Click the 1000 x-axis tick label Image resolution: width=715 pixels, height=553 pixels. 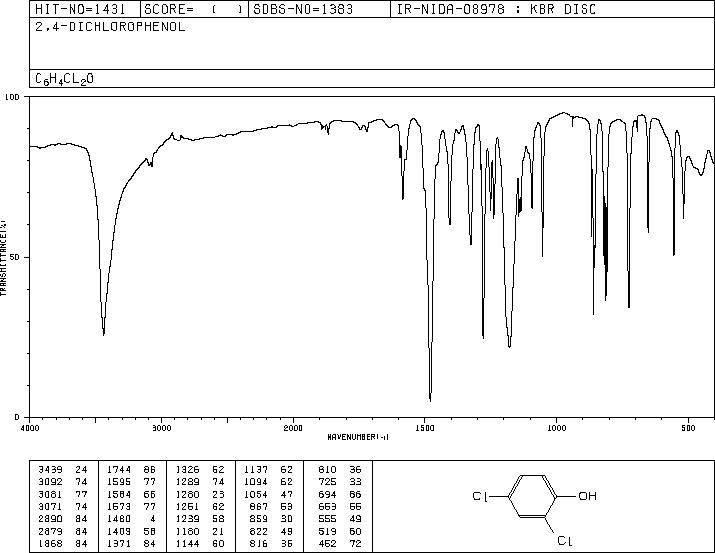coord(557,428)
